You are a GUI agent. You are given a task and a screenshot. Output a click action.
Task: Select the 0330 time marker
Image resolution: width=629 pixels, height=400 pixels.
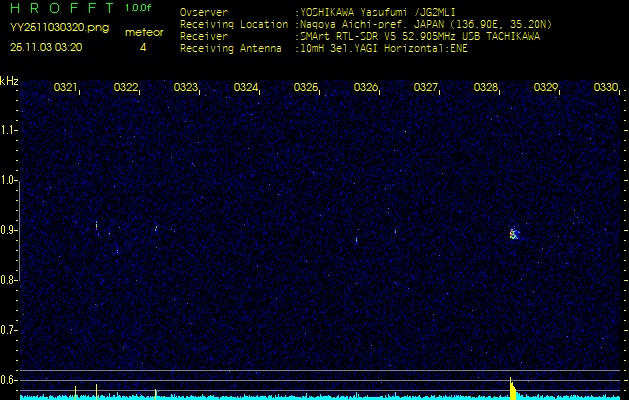click(606, 87)
